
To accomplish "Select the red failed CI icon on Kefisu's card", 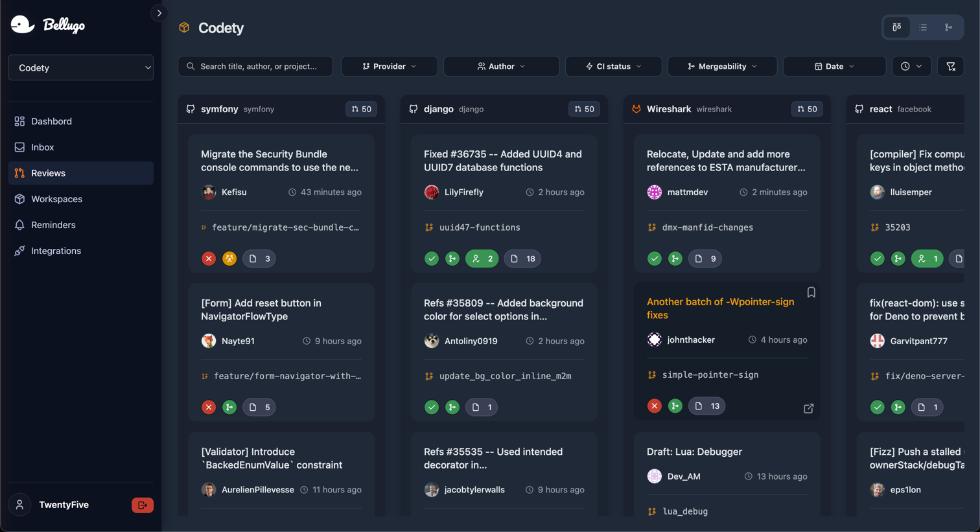I will point(208,258).
